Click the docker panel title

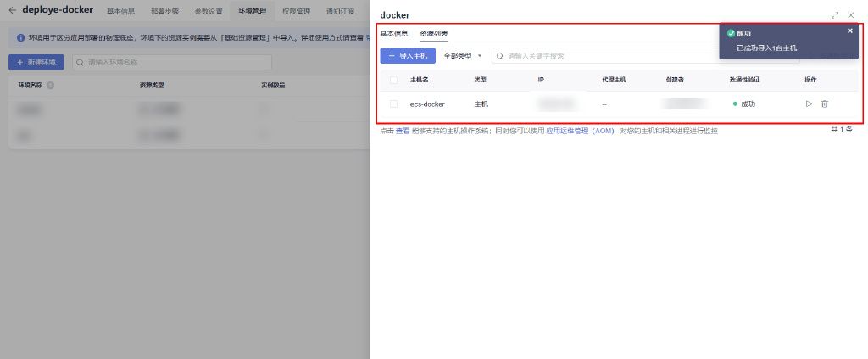(x=395, y=15)
